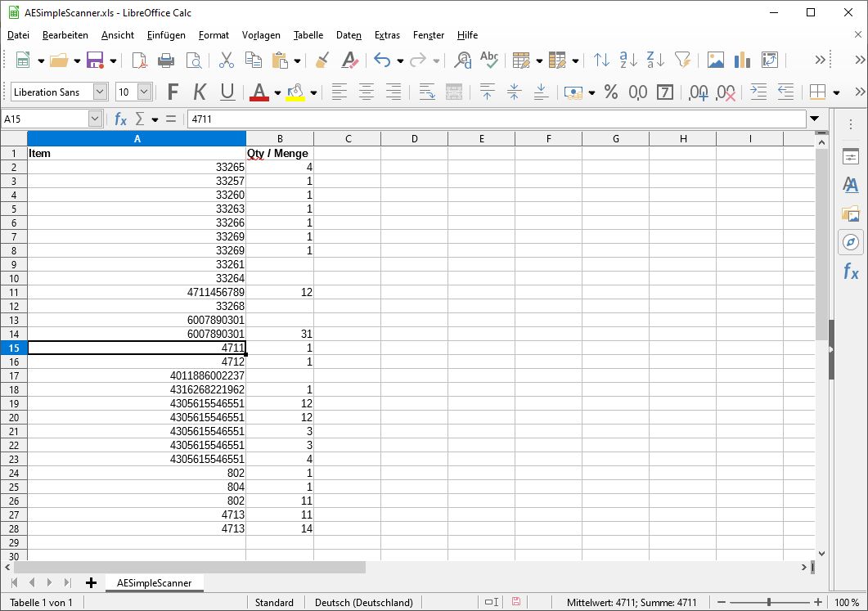Open the Format menu
The height and width of the screenshot is (611, 868).
tap(214, 35)
